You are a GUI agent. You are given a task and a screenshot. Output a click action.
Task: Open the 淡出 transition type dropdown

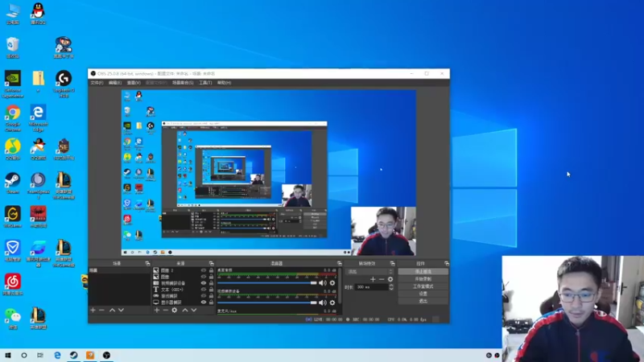click(x=370, y=272)
